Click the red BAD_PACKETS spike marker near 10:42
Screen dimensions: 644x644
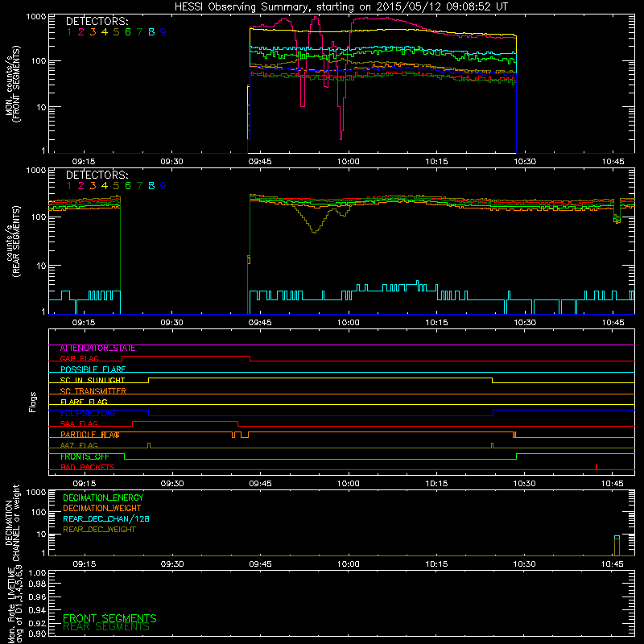[x=597, y=467]
